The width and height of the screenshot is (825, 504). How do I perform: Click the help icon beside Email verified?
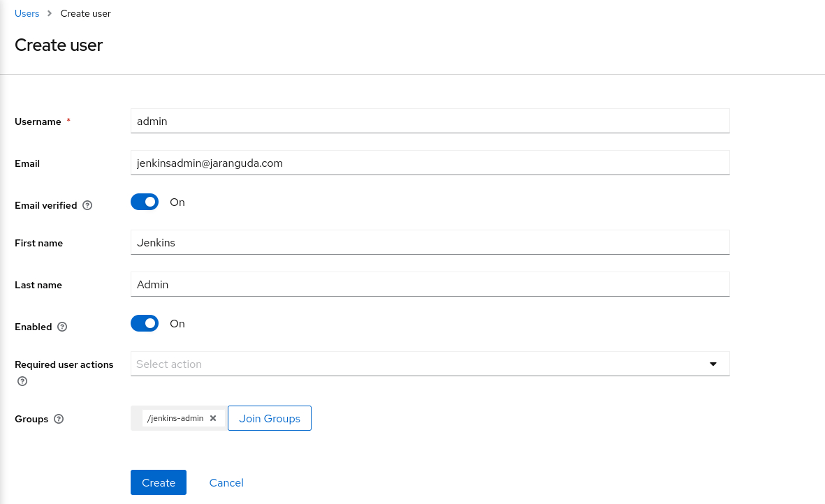[87, 205]
